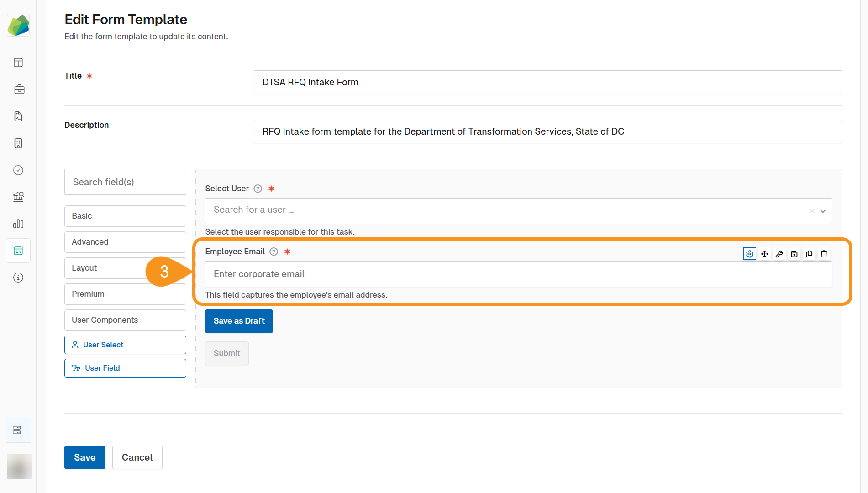Click the Search field(s) input box
The height and width of the screenshot is (493, 868).
(x=125, y=182)
